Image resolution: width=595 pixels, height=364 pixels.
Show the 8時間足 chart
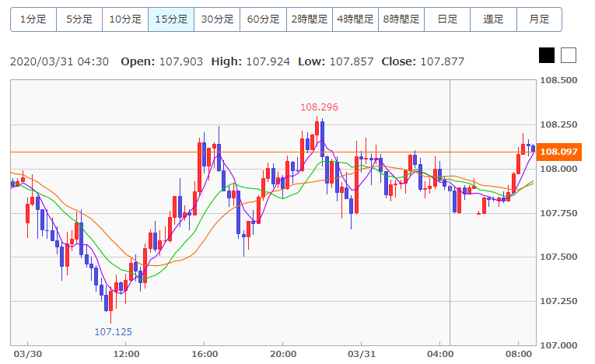point(401,19)
